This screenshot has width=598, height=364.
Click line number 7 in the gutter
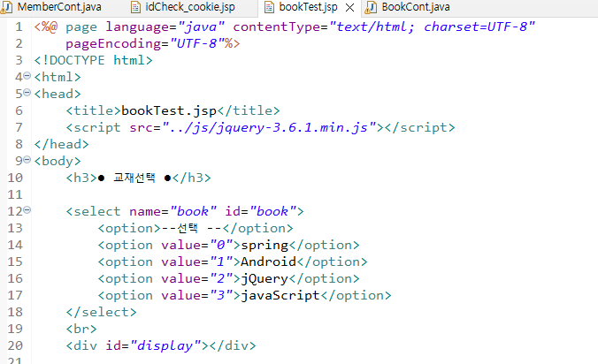pyautogui.click(x=19, y=127)
